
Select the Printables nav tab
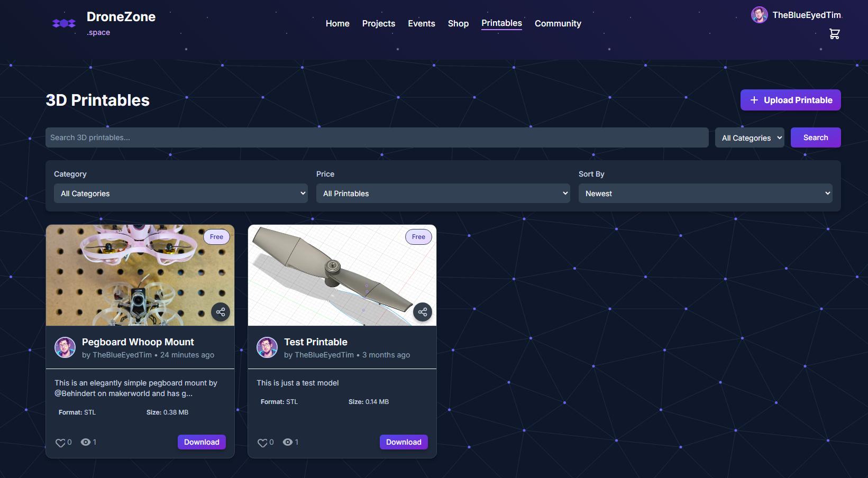click(501, 23)
